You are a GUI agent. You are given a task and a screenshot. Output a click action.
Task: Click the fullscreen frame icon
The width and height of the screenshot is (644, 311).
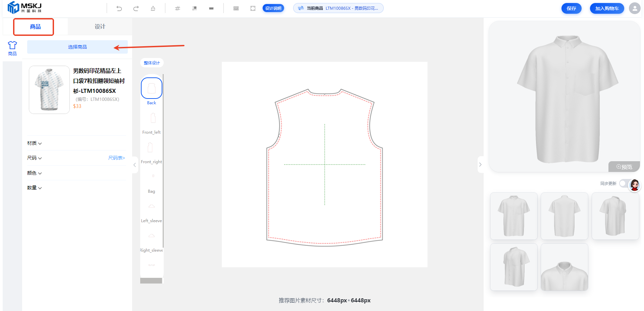click(x=253, y=8)
